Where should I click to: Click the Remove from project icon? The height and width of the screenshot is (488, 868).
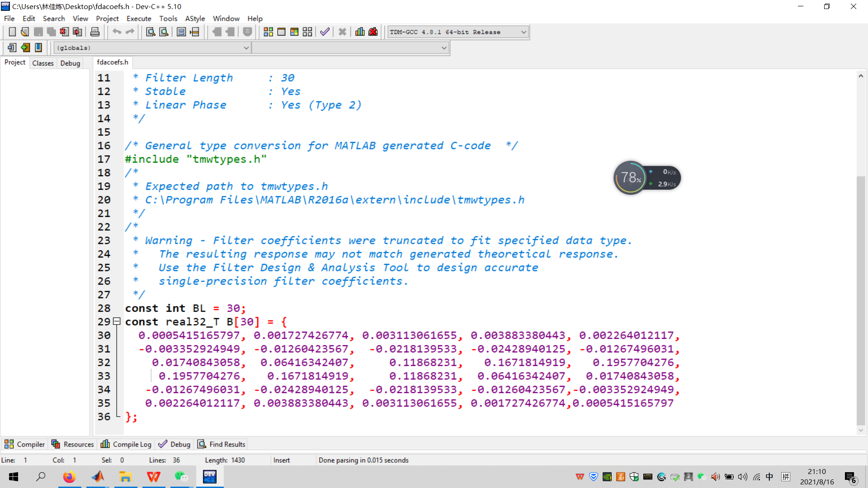(x=230, y=32)
